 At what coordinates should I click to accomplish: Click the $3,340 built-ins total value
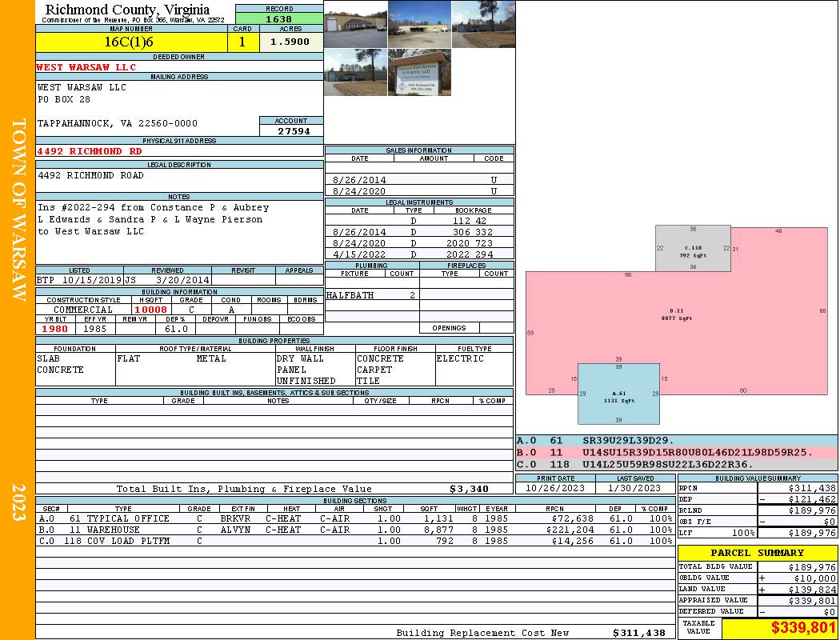(x=469, y=489)
